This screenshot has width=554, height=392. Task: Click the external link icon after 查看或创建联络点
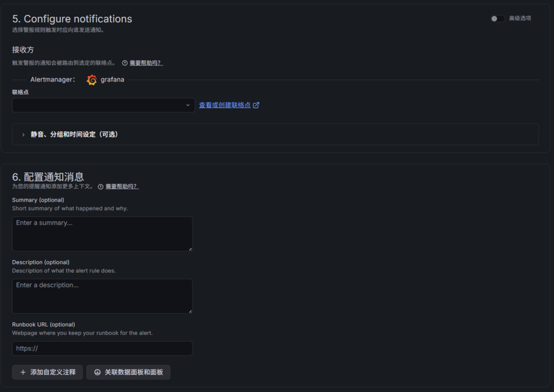coord(256,105)
